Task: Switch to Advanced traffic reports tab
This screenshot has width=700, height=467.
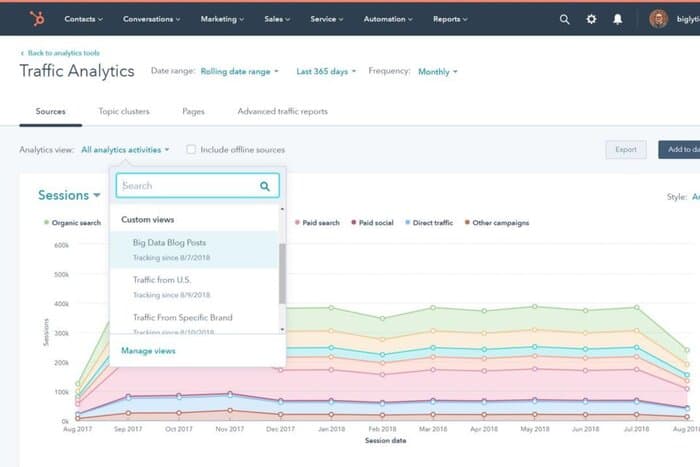Action: coord(283,112)
